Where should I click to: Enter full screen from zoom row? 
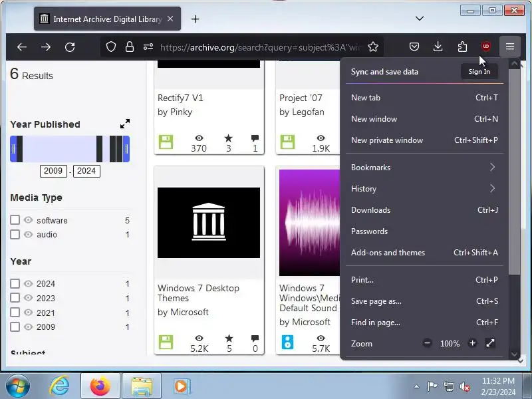tap(490, 343)
